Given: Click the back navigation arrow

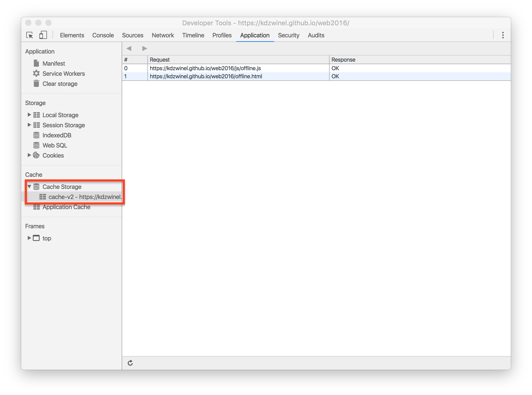Looking at the screenshot, I should click(129, 48).
